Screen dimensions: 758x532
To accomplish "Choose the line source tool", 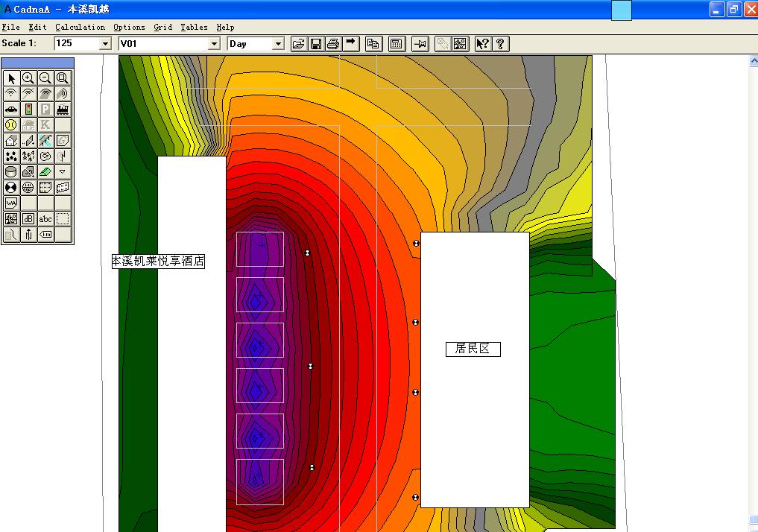I will pos(28,94).
